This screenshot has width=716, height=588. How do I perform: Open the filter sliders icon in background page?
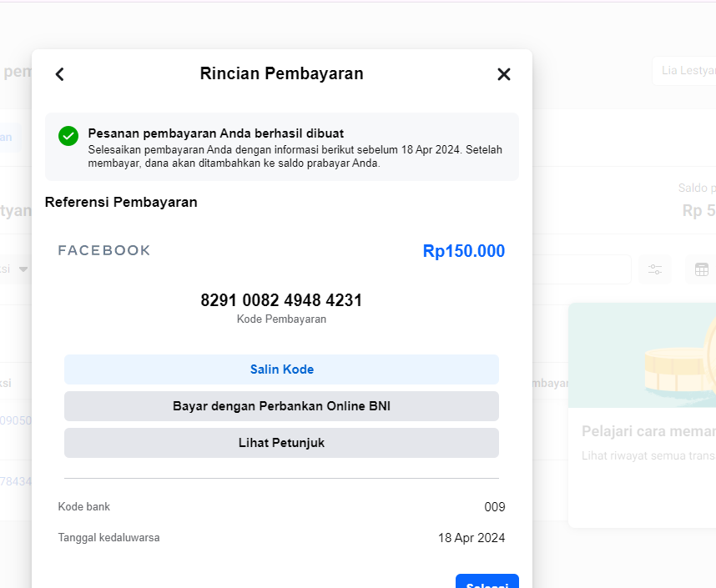[655, 269]
